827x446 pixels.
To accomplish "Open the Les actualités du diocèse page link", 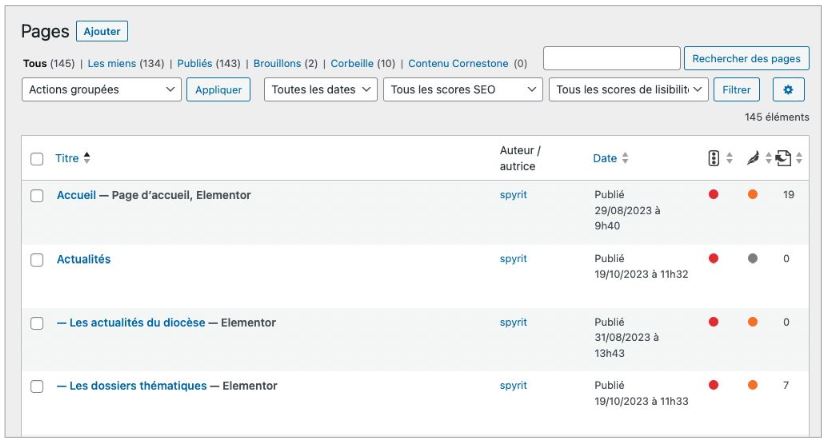I will pyautogui.click(x=137, y=323).
